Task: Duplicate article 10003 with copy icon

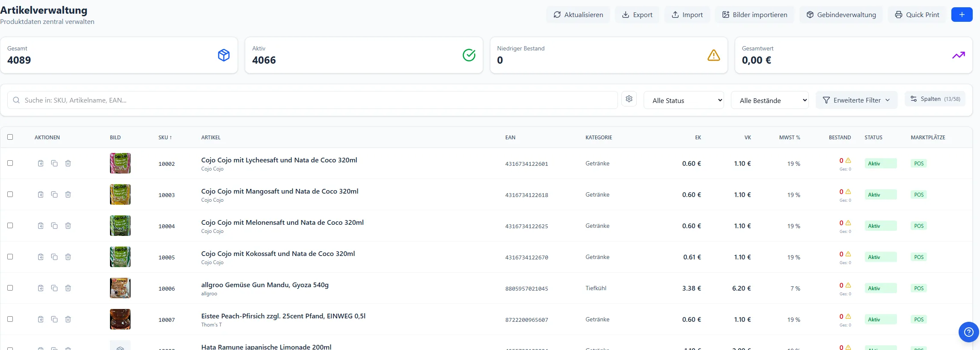Action: (54, 194)
